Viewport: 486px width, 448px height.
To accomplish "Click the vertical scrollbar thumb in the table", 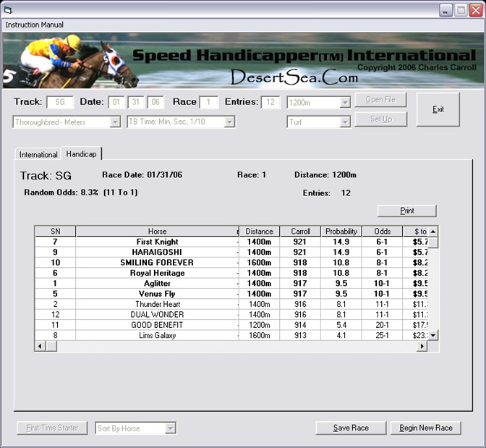I will point(433,242).
